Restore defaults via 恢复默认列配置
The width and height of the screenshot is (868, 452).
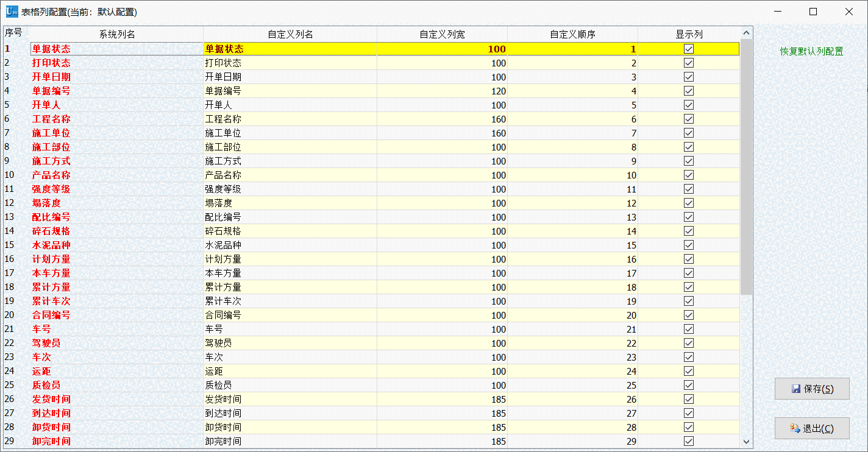(812, 51)
